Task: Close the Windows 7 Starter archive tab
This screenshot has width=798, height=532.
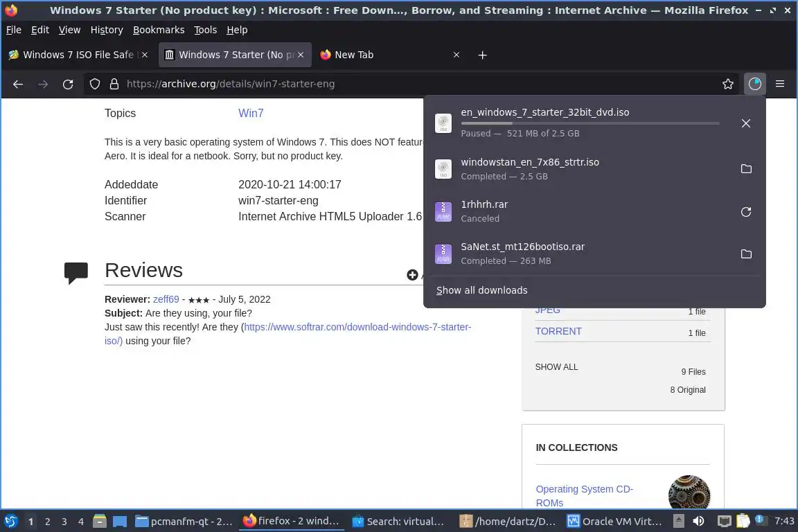Action: [x=300, y=55]
